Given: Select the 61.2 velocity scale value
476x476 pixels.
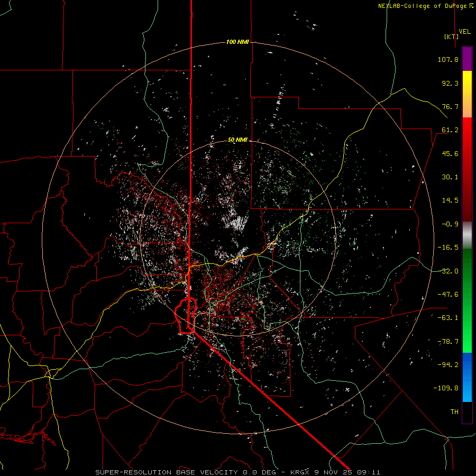Looking at the screenshot, I should (450, 130).
